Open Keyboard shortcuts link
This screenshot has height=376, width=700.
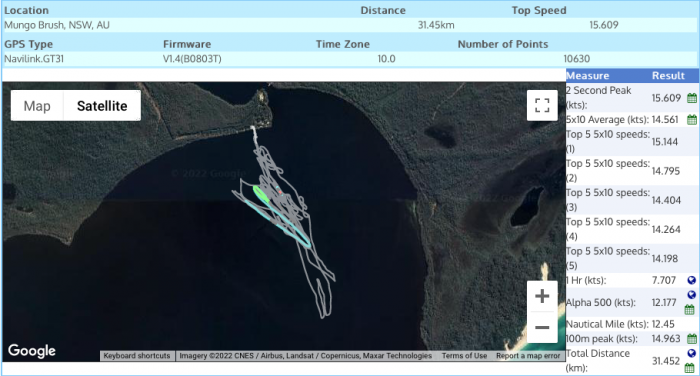click(x=137, y=356)
